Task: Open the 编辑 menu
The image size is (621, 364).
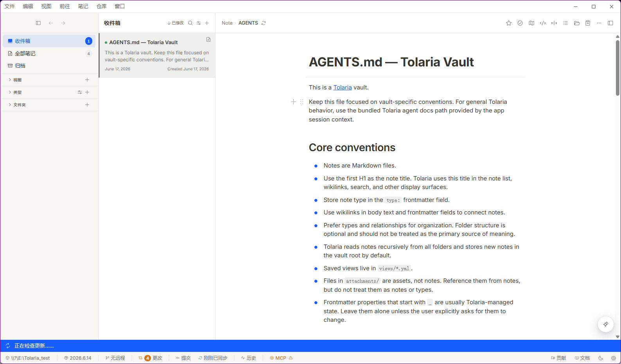Action: [28, 6]
